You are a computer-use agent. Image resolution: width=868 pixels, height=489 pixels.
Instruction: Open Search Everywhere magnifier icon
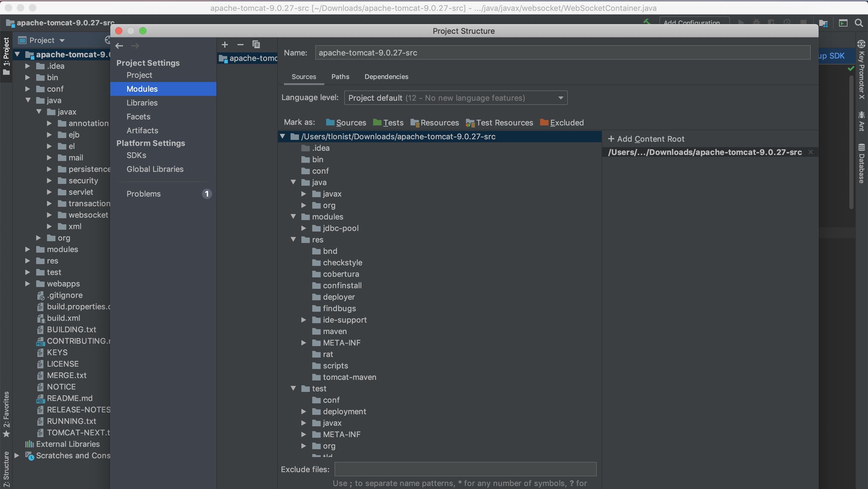859,23
